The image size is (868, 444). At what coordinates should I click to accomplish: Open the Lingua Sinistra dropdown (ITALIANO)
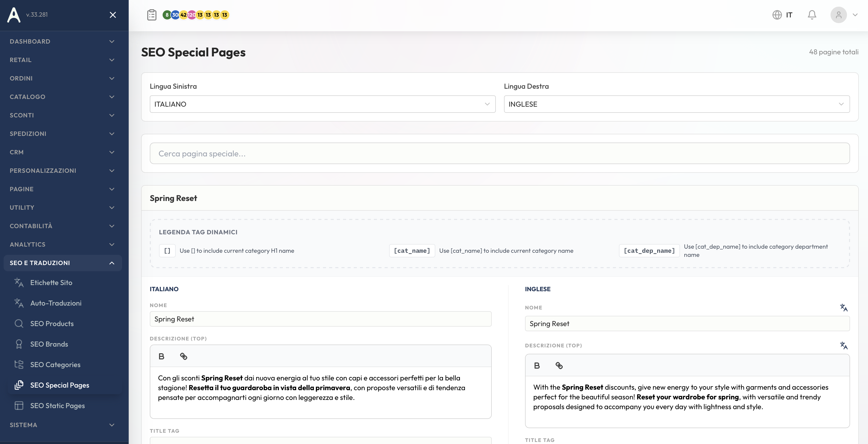[x=322, y=104]
